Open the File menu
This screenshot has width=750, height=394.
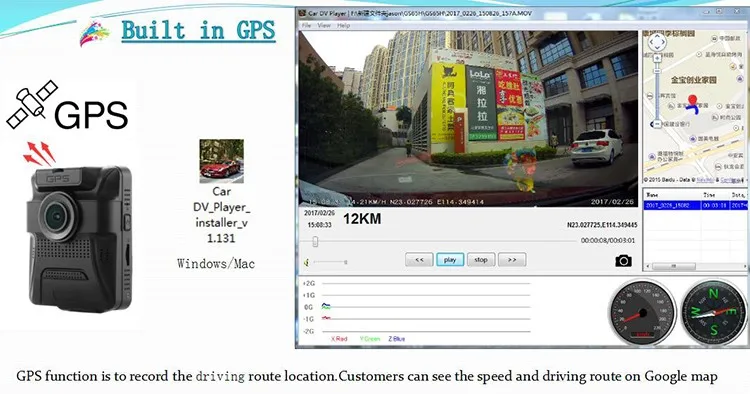pos(307,25)
